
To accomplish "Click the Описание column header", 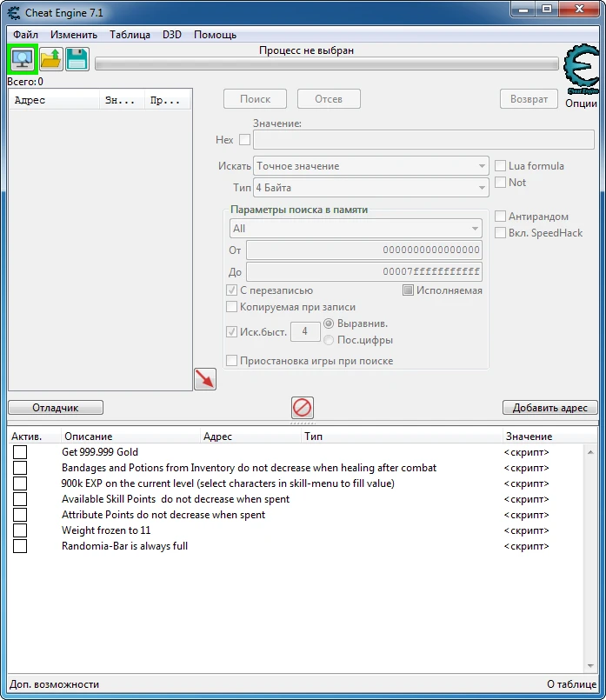I will (x=130, y=437).
